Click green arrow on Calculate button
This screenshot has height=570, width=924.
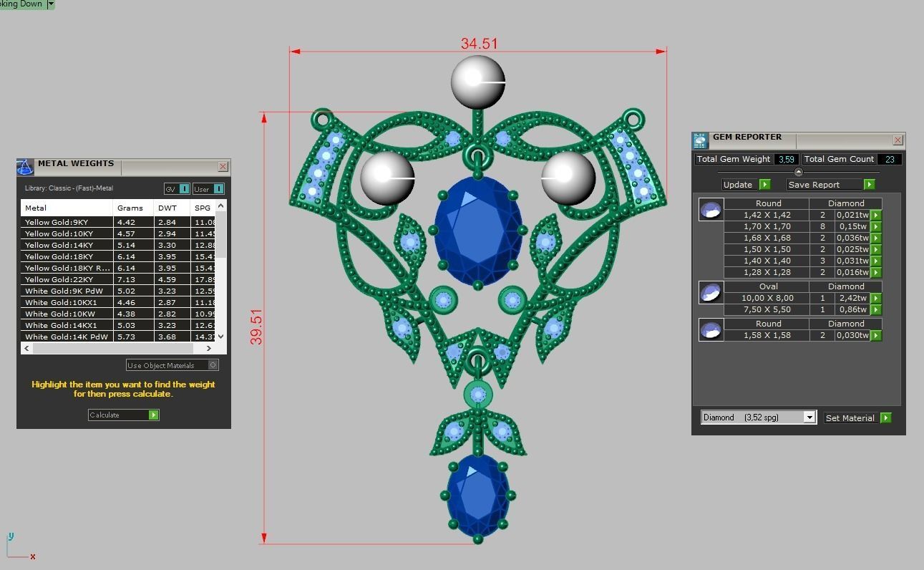[153, 415]
